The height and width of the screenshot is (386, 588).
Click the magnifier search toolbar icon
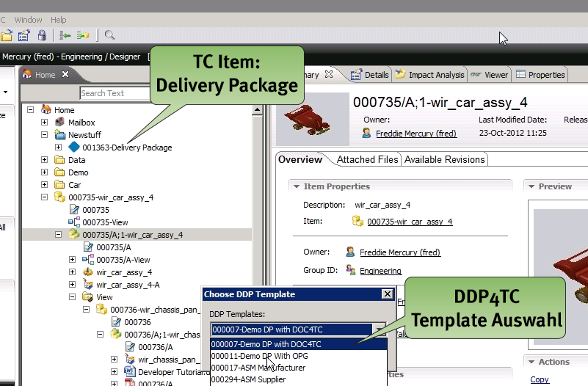pyautogui.click(x=109, y=36)
